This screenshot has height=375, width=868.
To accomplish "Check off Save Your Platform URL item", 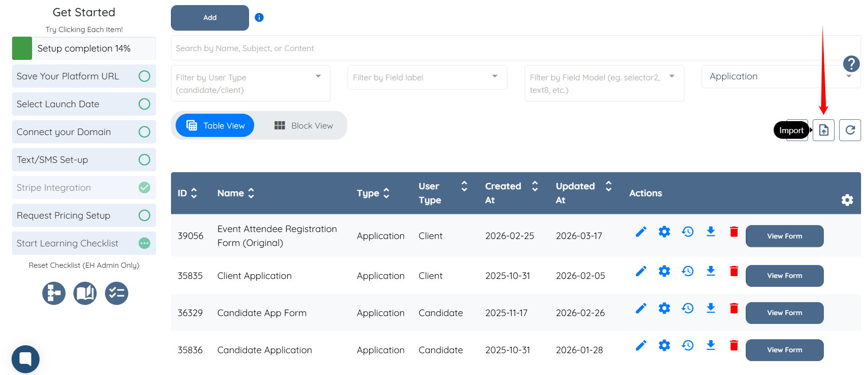I will pyautogui.click(x=145, y=76).
